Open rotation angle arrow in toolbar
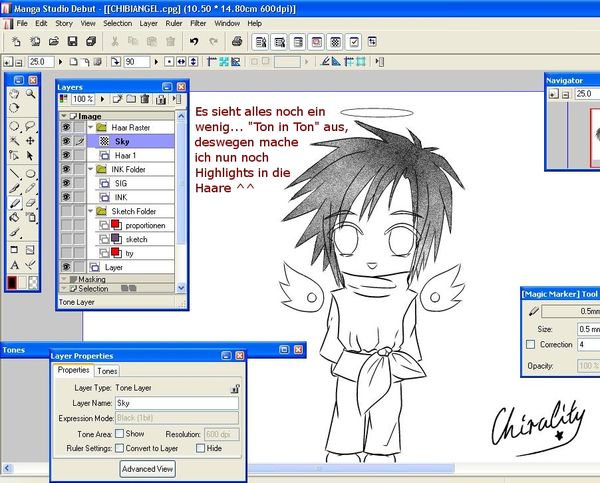Image resolution: width=600 pixels, height=483 pixels. [x=156, y=62]
